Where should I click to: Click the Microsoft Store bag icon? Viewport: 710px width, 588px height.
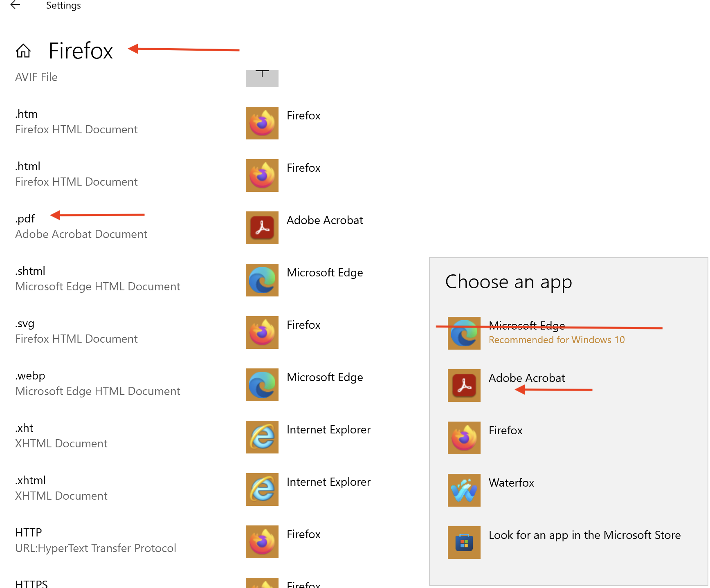[464, 543]
